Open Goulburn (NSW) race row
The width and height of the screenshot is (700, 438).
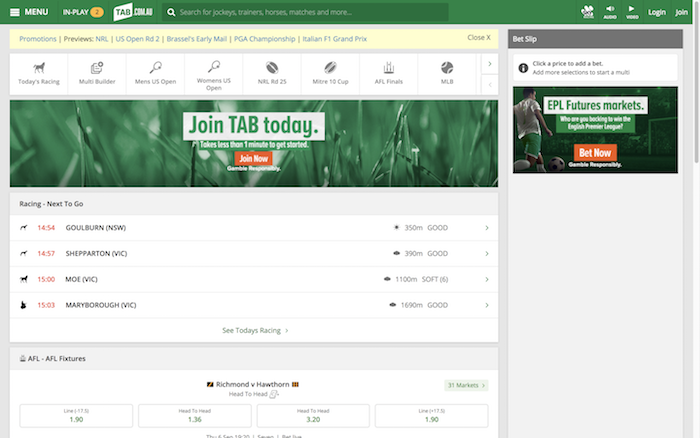[254, 228]
